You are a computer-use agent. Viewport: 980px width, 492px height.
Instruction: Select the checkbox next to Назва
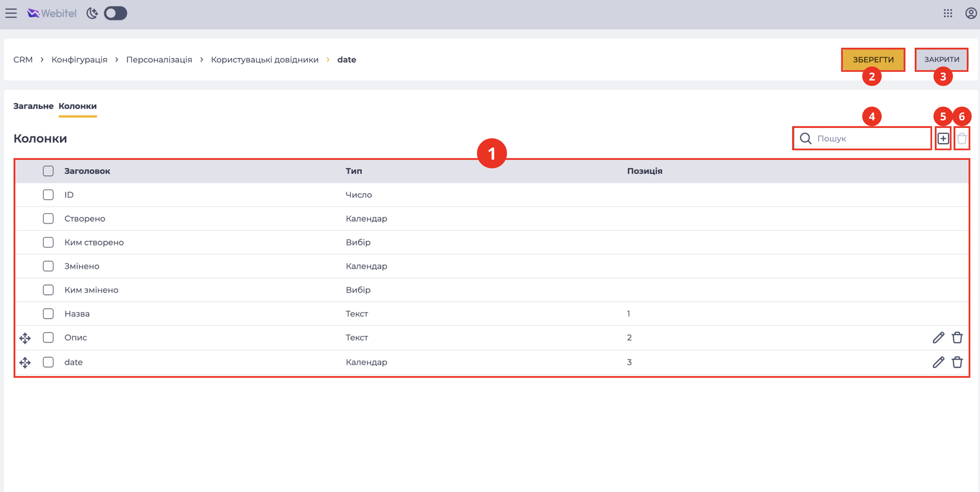(x=48, y=313)
